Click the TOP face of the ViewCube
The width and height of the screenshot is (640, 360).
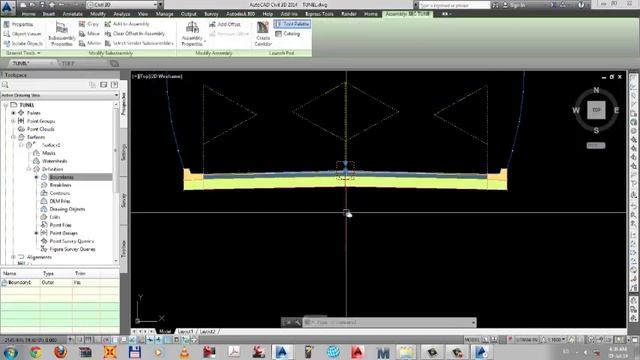coord(596,110)
